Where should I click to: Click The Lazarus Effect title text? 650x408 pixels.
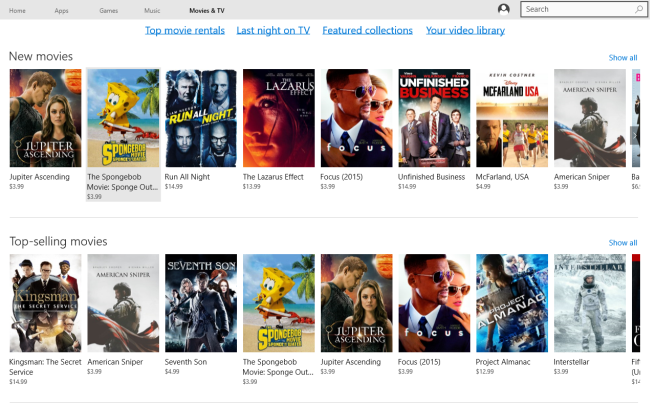[273, 177]
